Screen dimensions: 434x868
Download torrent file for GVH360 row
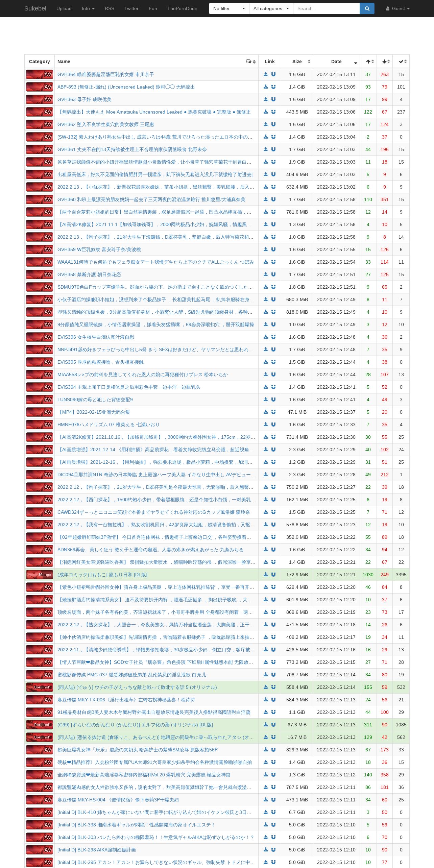[266, 199]
